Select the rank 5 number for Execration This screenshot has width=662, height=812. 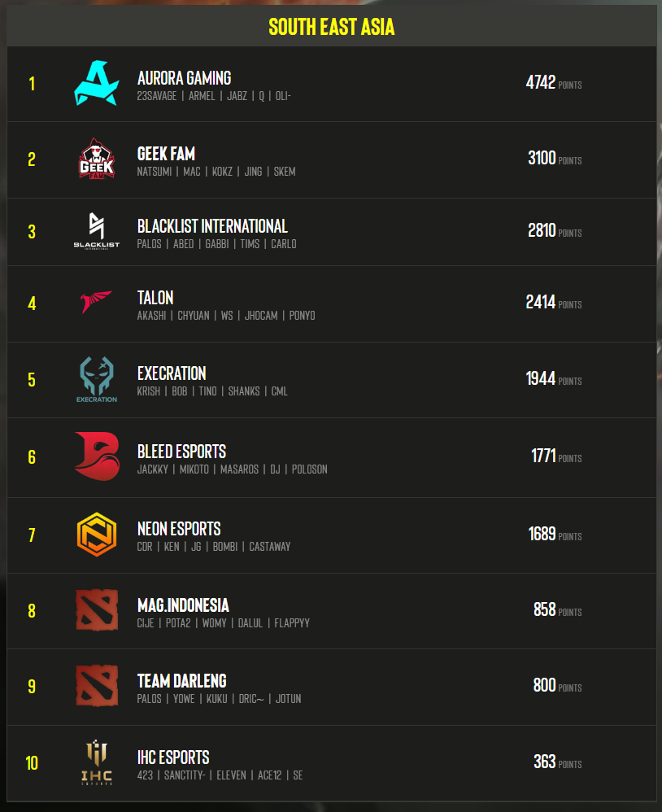click(32, 380)
